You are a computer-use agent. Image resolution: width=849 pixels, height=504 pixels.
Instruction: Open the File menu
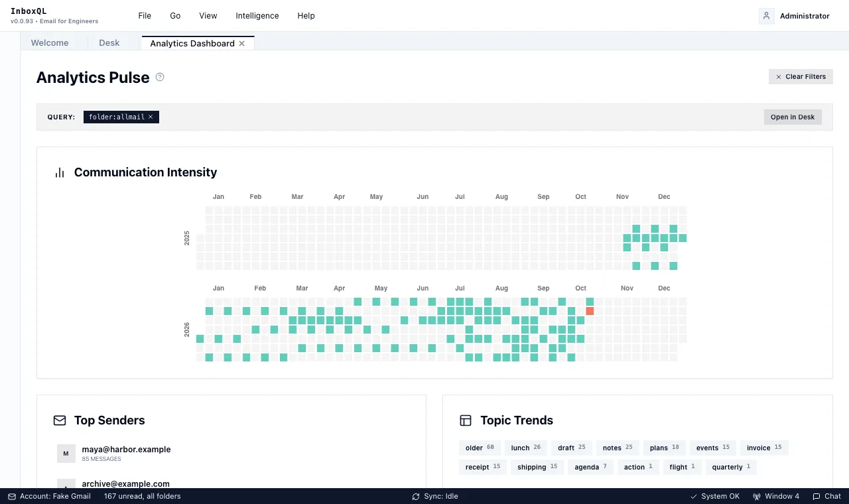click(x=145, y=16)
